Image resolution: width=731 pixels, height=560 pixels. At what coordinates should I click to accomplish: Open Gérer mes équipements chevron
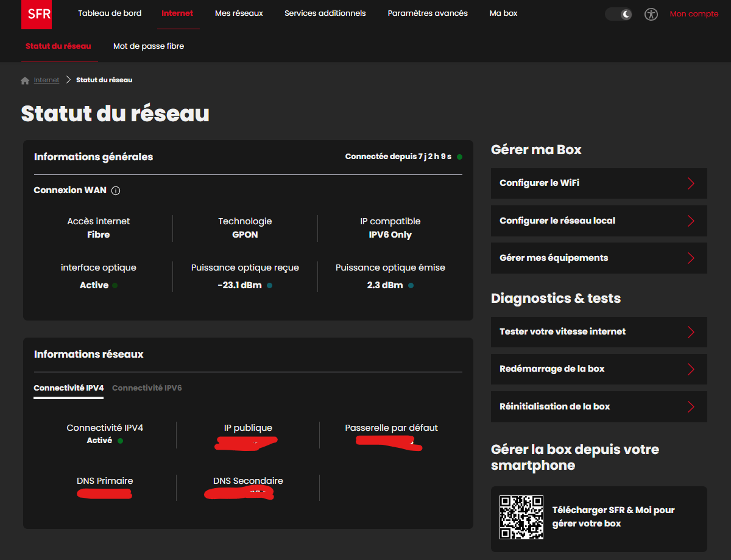click(x=691, y=258)
